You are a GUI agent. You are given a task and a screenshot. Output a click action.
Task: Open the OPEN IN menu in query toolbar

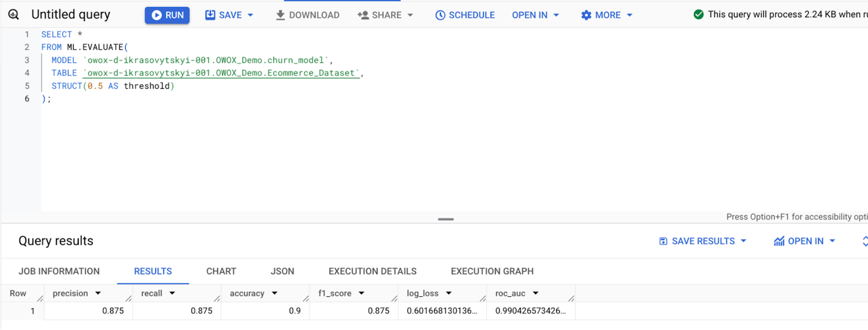coord(536,15)
